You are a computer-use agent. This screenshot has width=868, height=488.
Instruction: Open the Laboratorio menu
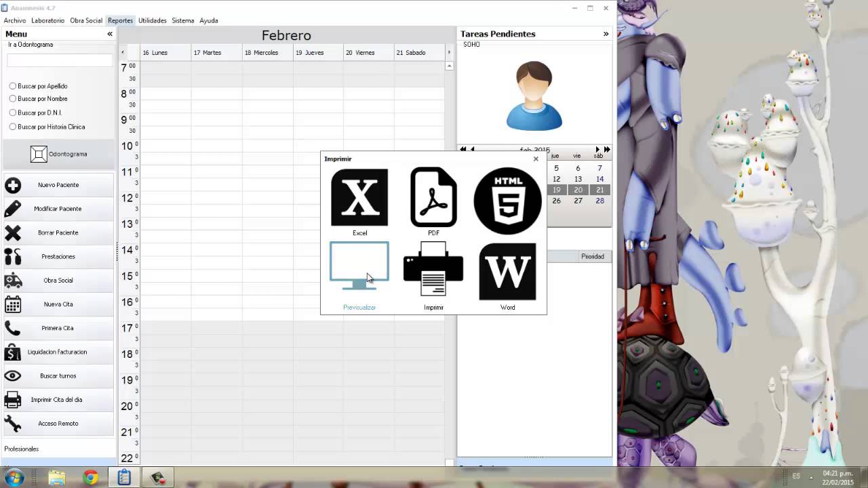pyautogui.click(x=47, y=20)
